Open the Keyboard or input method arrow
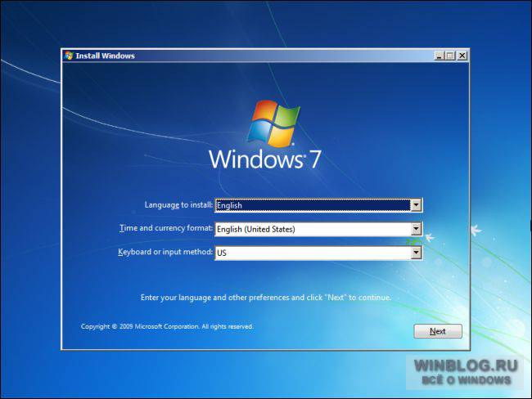The image size is (532, 399). 416,253
